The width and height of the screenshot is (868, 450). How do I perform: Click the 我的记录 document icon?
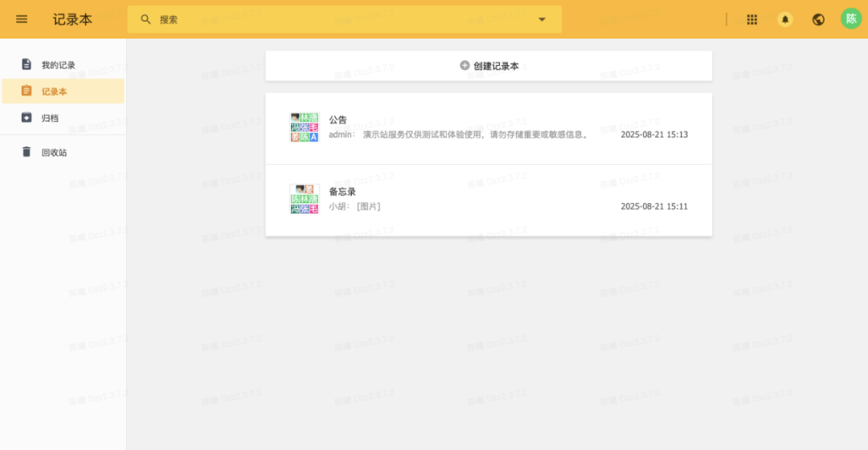click(27, 64)
